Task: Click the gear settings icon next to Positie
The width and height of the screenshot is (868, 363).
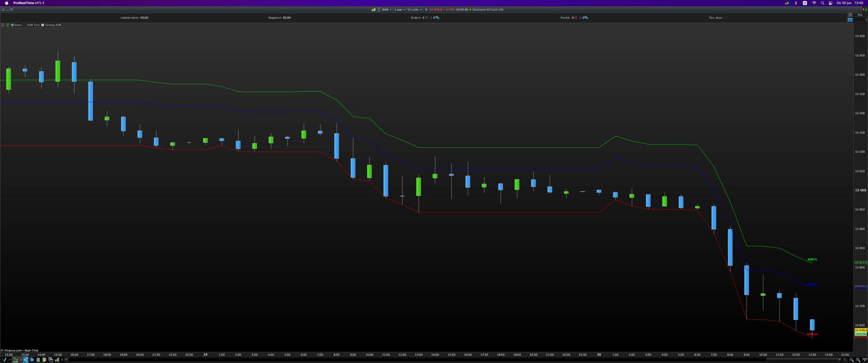Action: click(586, 18)
